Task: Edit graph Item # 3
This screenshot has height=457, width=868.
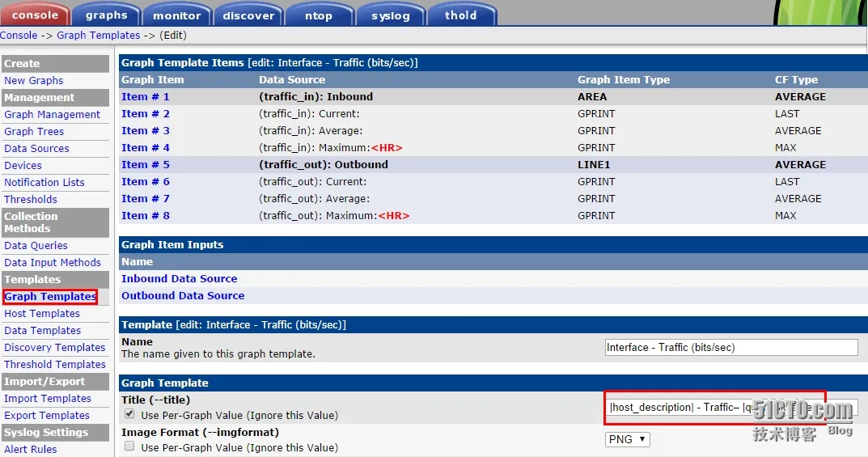Action: tap(146, 131)
